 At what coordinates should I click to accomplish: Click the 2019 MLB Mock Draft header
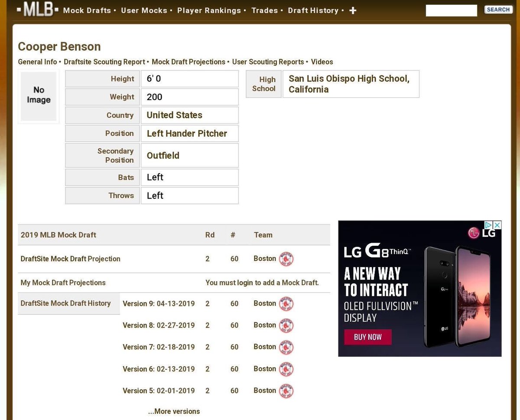[58, 235]
